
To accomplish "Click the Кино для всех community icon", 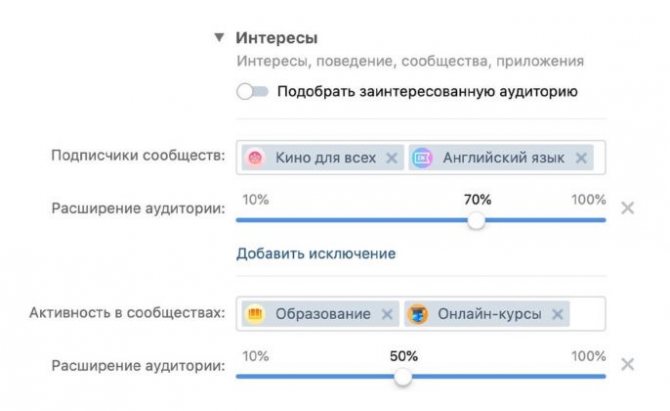I will 255,158.
